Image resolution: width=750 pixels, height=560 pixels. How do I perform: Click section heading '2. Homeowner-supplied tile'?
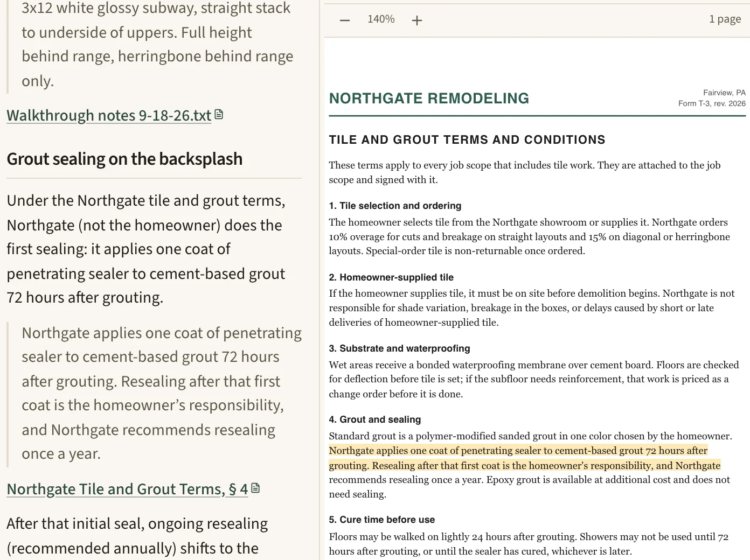click(x=391, y=277)
